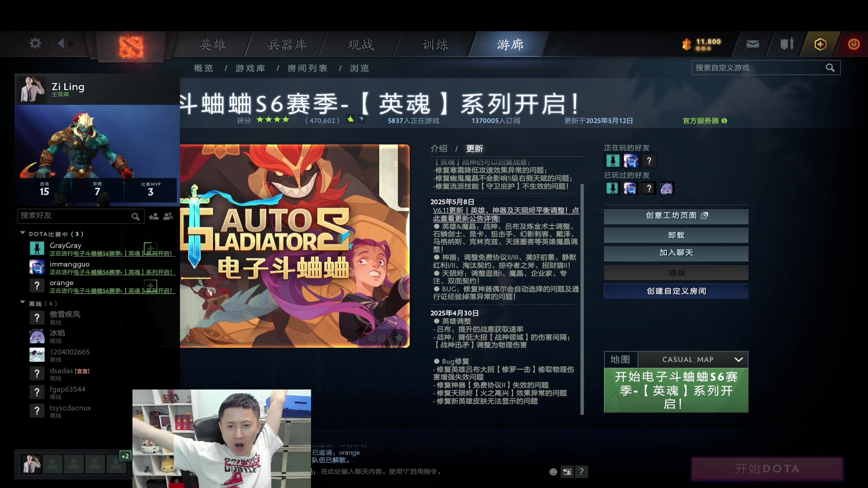Image resolution: width=868 pixels, height=488 pixels.
Task: Open the 训练 tab
Action: [x=435, y=44]
